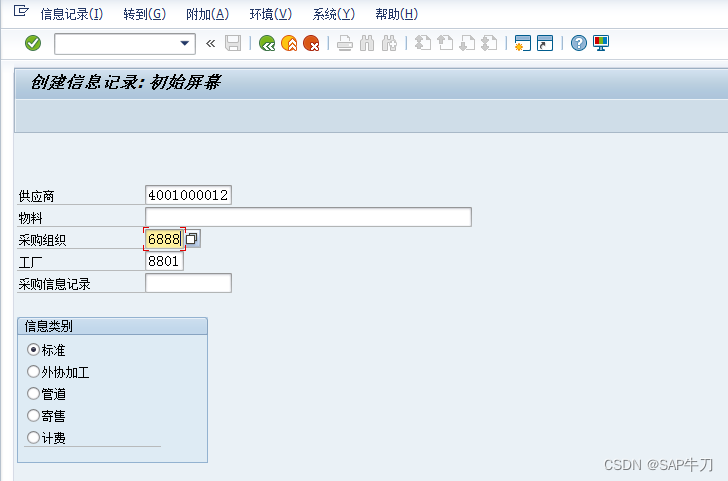Open the command field dropdown arrow
The height and width of the screenshot is (481, 728).
click(x=185, y=43)
